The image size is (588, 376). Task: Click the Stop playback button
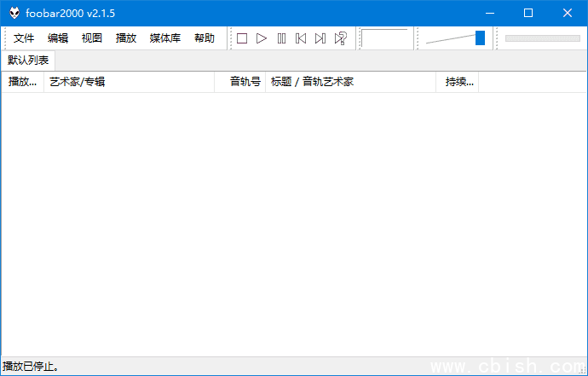[x=242, y=38]
